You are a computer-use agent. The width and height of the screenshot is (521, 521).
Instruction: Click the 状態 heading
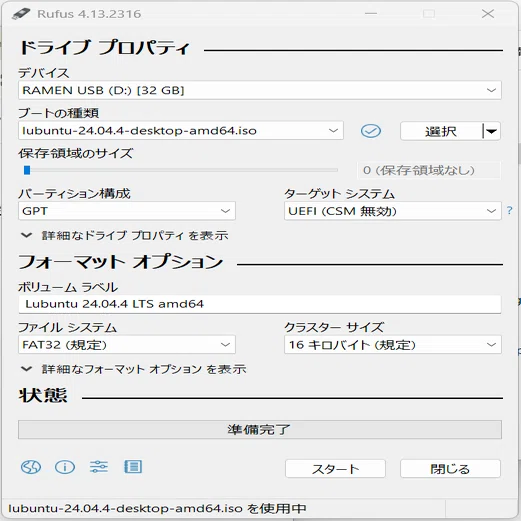pos(43,395)
